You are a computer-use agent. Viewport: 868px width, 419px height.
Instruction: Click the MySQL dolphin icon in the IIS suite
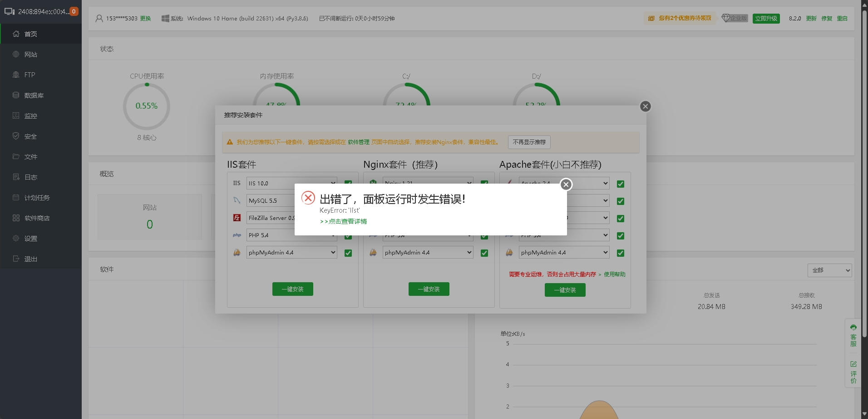pyautogui.click(x=237, y=200)
